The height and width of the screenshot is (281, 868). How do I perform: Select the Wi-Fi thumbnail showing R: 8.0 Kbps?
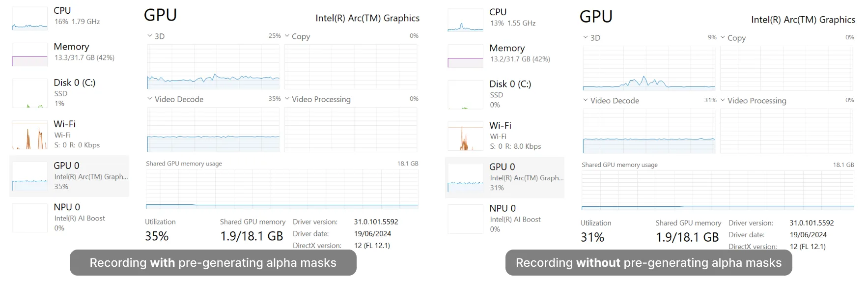point(465,136)
